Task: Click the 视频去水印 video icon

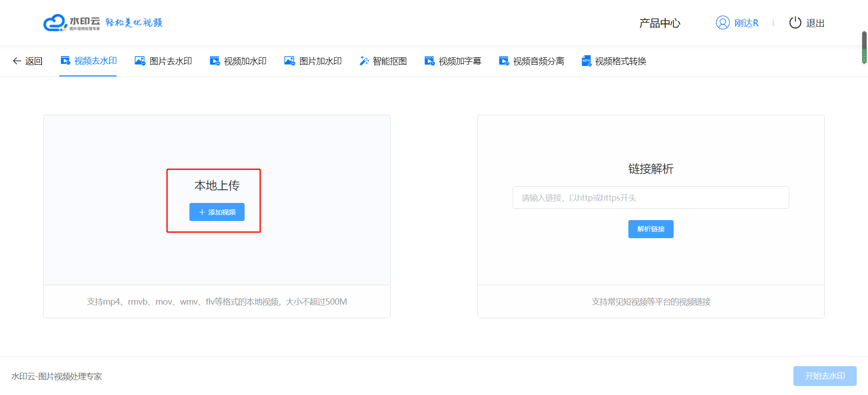Action: tap(66, 61)
